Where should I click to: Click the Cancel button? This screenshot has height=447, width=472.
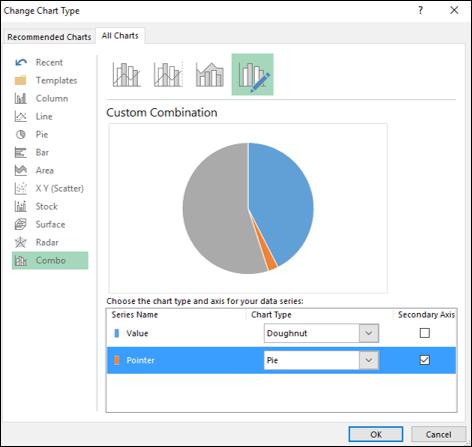tap(438, 434)
